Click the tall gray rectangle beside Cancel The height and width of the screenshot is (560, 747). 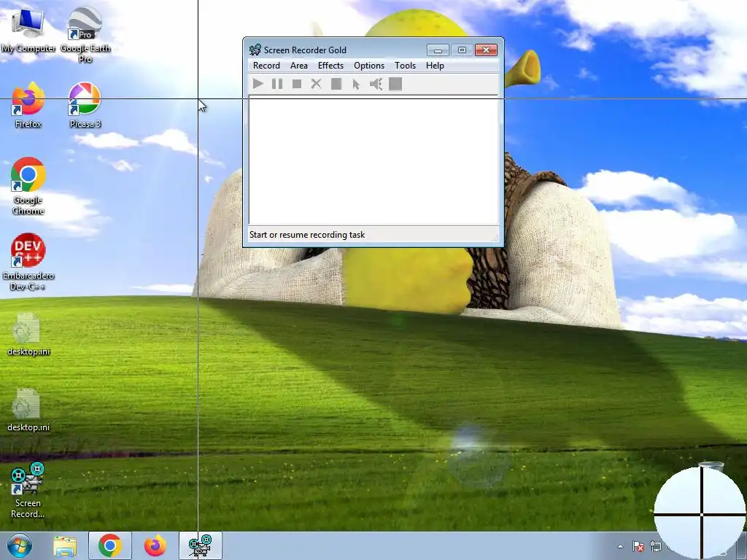click(x=336, y=84)
